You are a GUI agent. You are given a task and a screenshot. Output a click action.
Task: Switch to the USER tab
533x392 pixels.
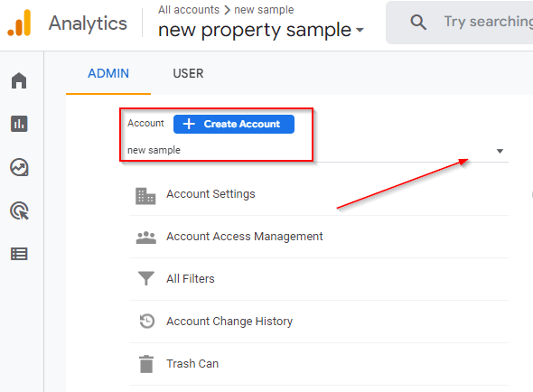pos(188,73)
